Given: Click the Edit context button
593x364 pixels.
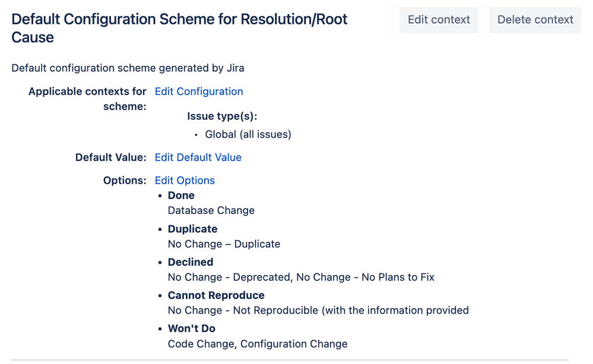Looking at the screenshot, I should click(x=439, y=20).
